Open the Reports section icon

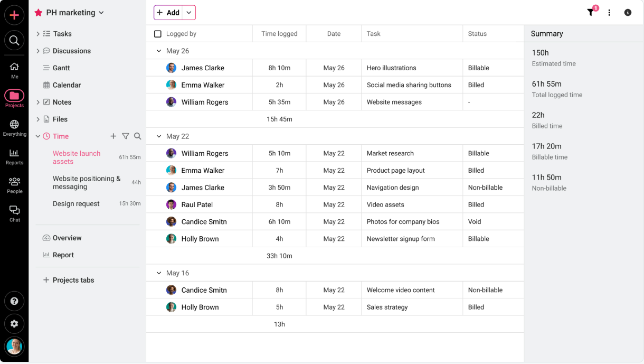point(14,156)
